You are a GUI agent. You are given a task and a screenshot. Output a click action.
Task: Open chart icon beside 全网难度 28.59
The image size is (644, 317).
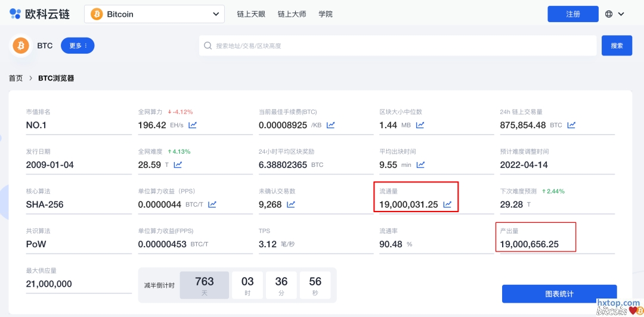178,165
